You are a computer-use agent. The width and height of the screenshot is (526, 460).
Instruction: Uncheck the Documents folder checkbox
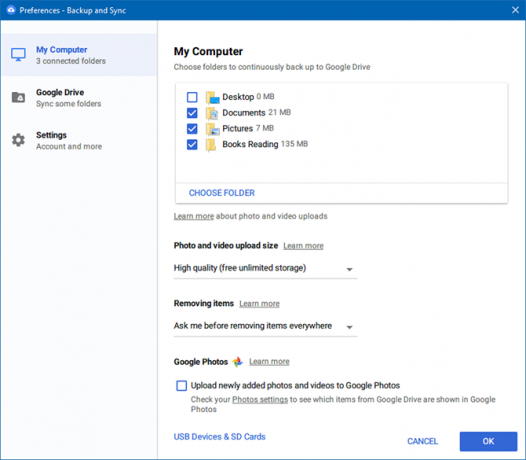pyautogui.click(x=192, y=113)
